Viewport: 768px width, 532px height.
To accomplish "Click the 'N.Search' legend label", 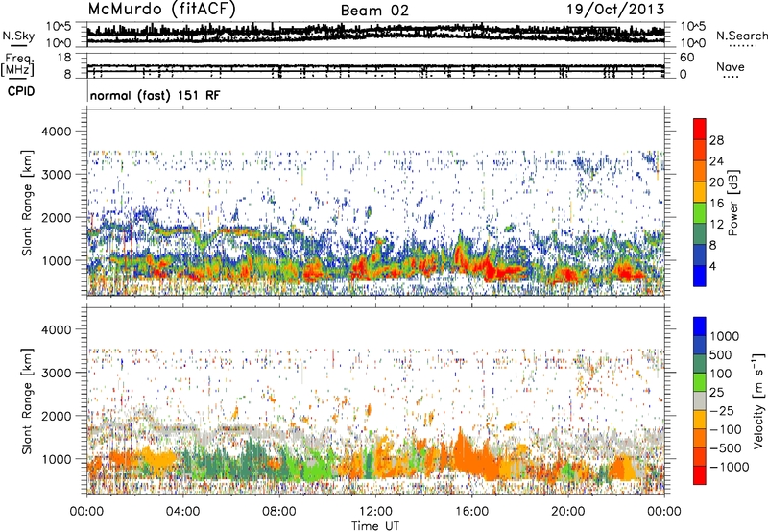I will (x=741, y=36).
